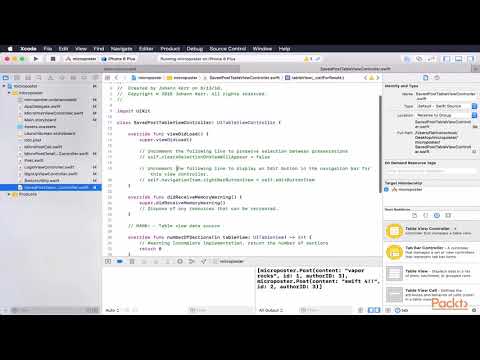Show the Quick Help inspector tab

tap(437, 78)
